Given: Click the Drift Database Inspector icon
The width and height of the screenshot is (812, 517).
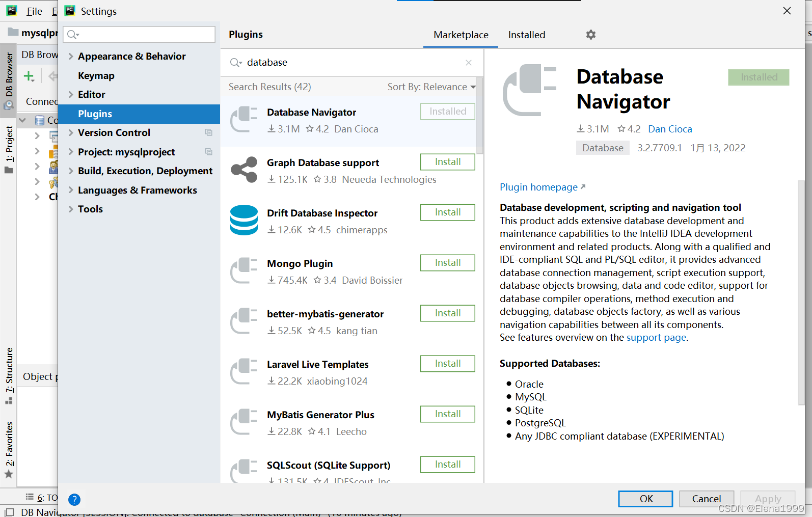Looking at the screenshot, I should coord(244,220).
